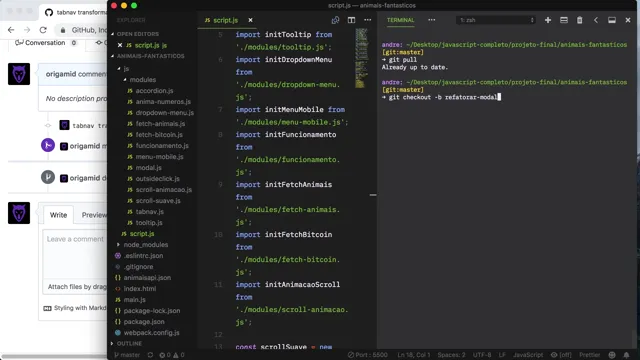The height and width of the screenshot is (360, 640).
Task: Close the terminal panel
Action: (x=628, y=20)
